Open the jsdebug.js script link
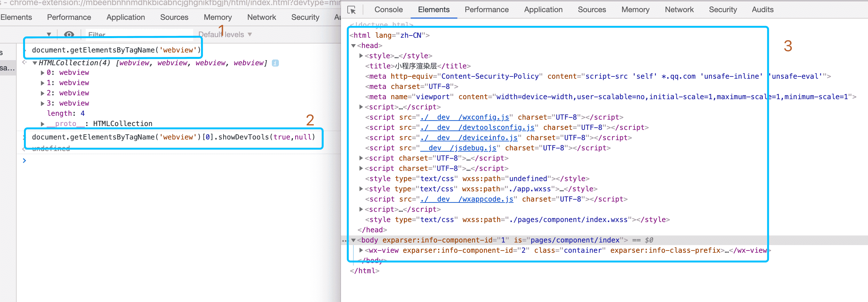868x302 pixels. click(x=458, y=148)
